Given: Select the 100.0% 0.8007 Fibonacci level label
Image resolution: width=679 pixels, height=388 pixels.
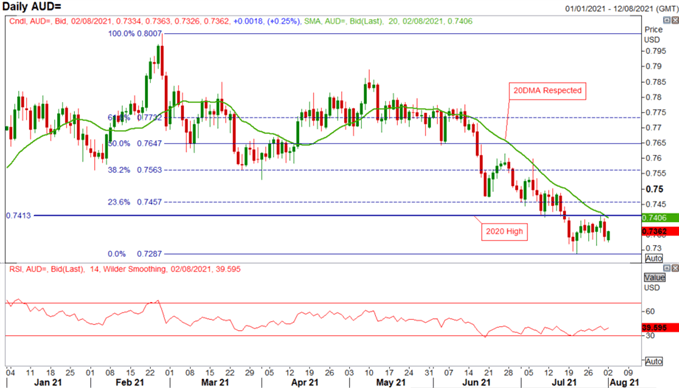Looking at the screenshot, I should [135, 34].
